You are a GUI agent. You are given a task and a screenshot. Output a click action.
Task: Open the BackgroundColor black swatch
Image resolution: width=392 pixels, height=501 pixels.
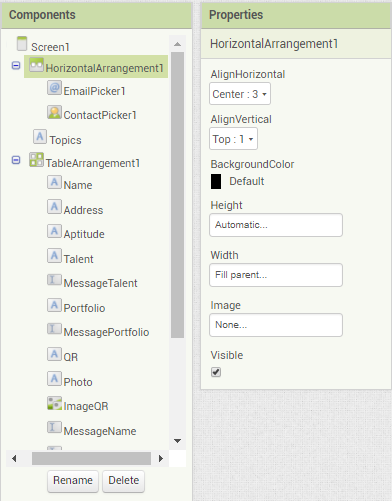coord(216,181)
